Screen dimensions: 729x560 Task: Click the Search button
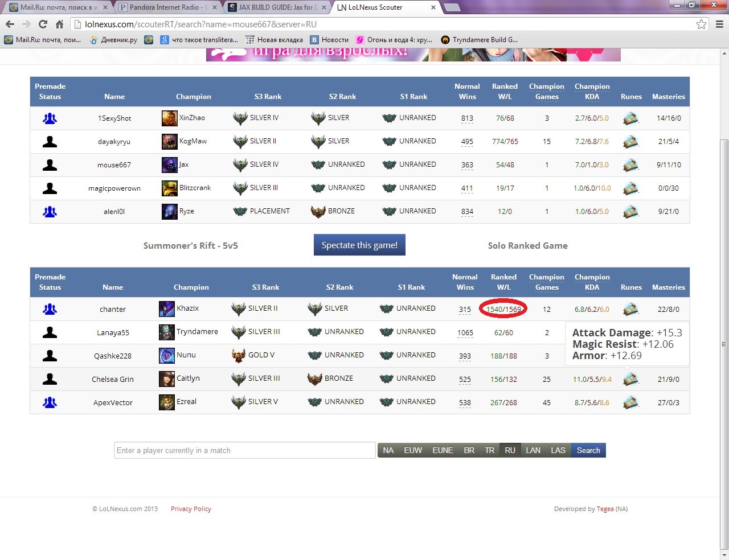coord(588,450)
